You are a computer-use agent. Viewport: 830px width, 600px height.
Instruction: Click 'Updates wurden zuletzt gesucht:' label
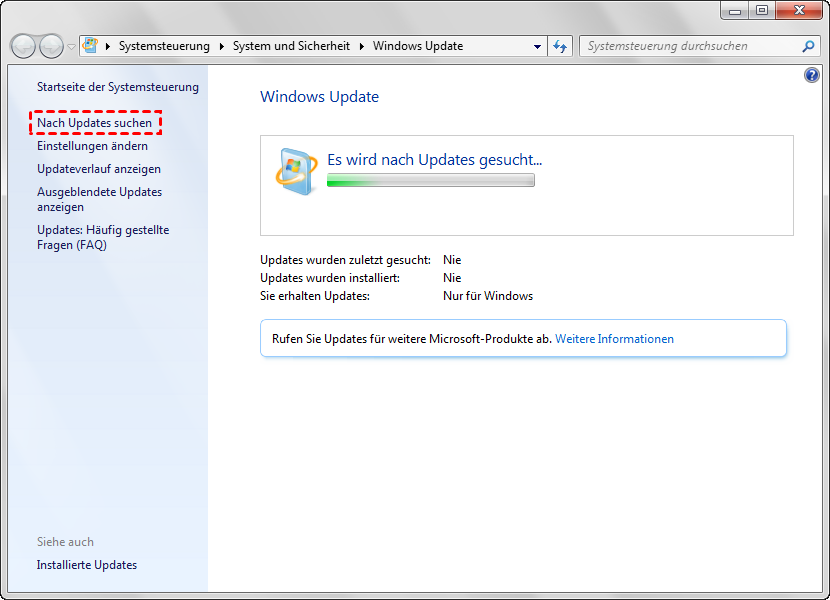pos(345,260)
